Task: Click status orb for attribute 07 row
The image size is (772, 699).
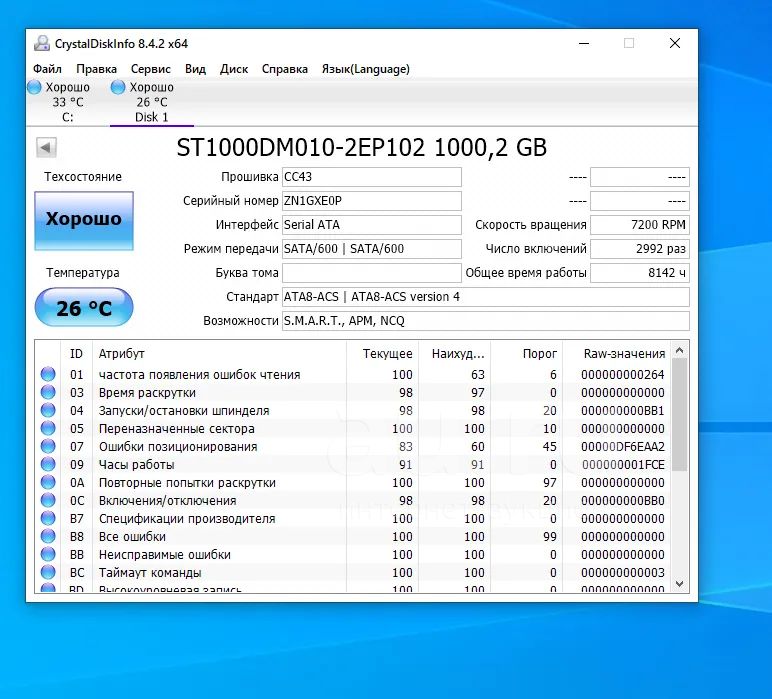Action: [48, 446]
